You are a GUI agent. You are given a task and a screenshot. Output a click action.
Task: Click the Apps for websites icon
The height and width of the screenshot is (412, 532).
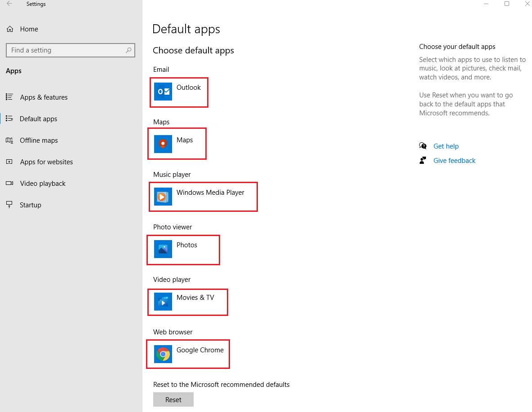[9, 162]
